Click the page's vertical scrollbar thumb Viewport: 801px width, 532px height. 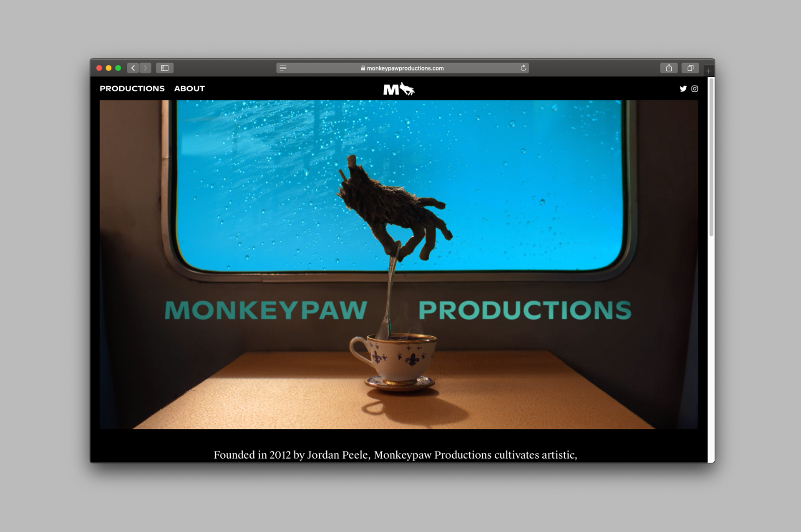[x=711, y=156]
